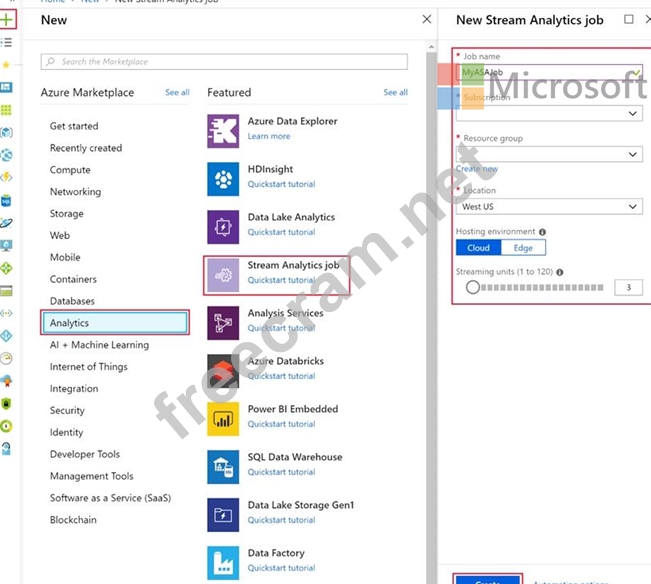Viewport: 651px width, 584px height.
Task: Click the SQL Data Warehouse icon
Action: click(x=223, y=467)
